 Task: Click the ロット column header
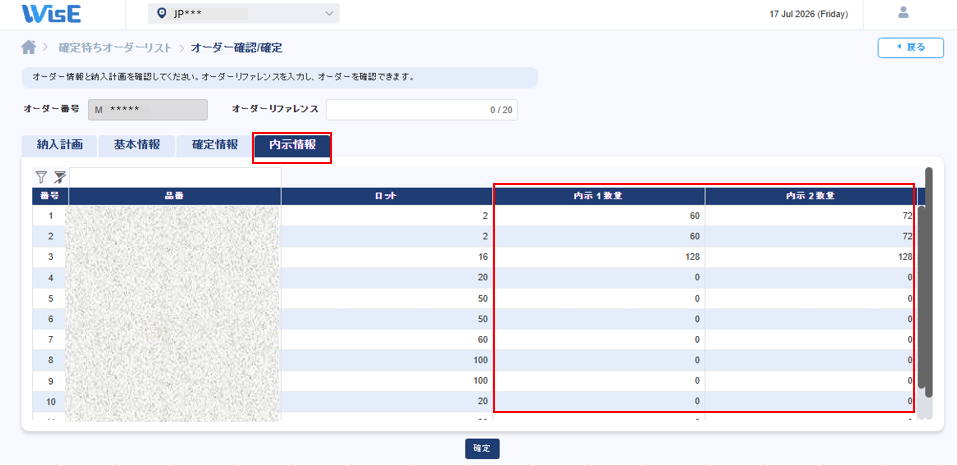pyautogui.click(x=387, y=196)
